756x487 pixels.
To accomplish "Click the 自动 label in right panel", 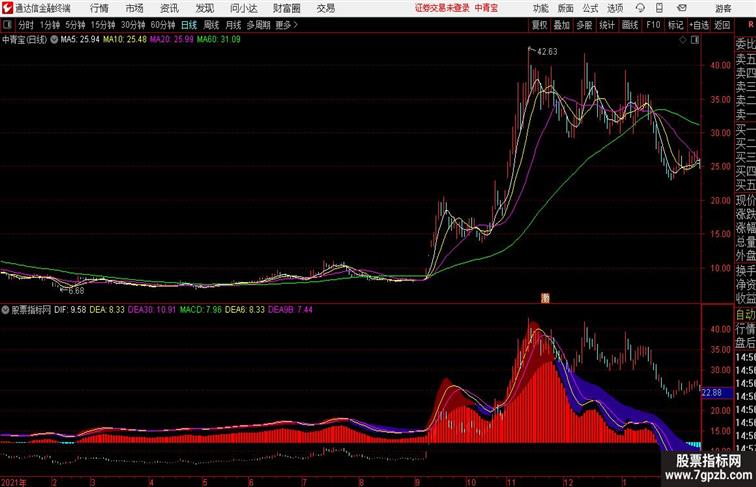I will pos(745,314).
